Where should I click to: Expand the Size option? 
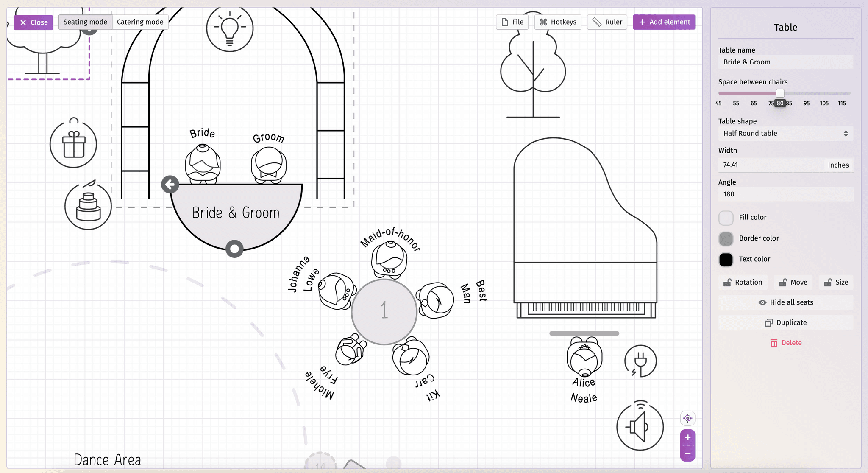(837, 282)
